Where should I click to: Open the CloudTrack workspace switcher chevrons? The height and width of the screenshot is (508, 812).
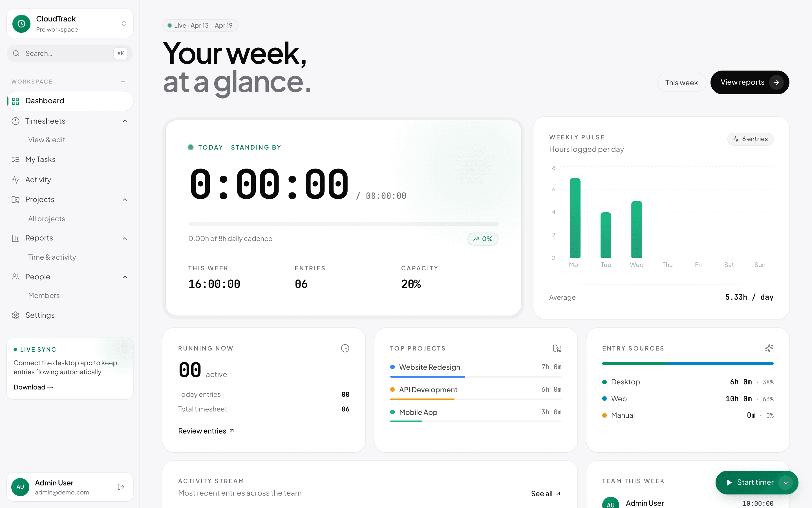[124, 23]
